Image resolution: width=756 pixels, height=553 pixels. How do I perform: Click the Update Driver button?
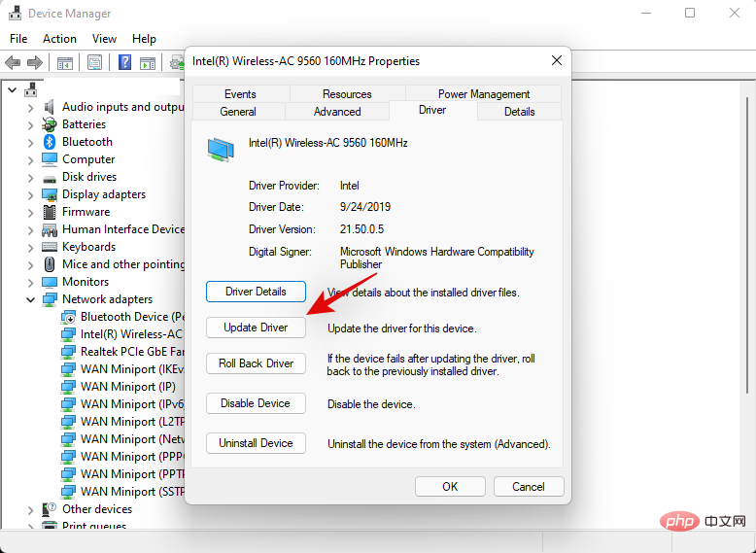pos(256,328)
